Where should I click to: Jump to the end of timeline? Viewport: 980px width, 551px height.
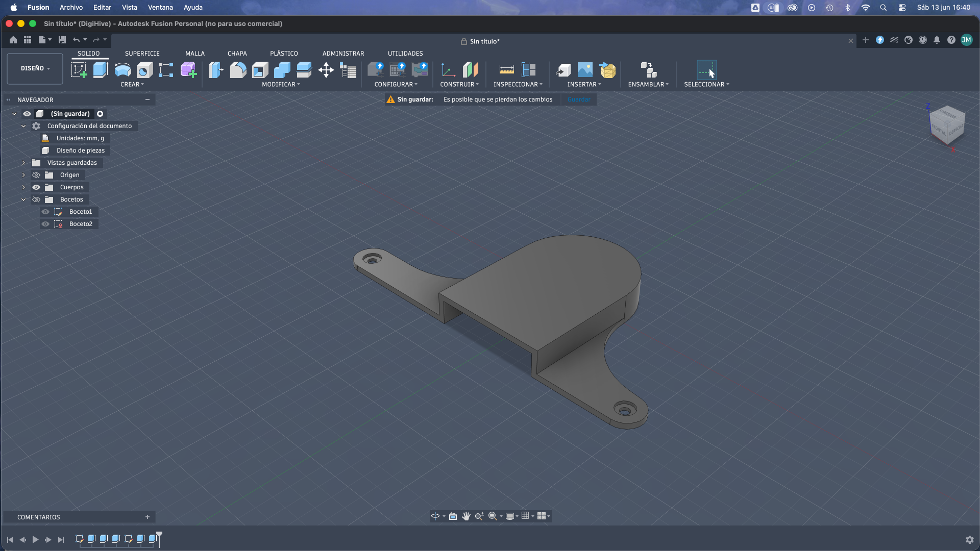pos(61,540)
